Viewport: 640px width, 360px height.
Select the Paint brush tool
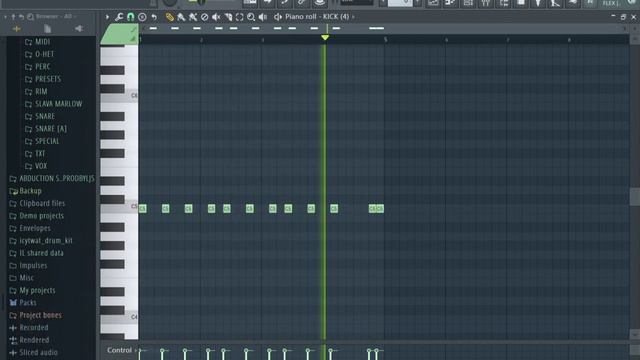pyautogui.click(x=181, y=17)
